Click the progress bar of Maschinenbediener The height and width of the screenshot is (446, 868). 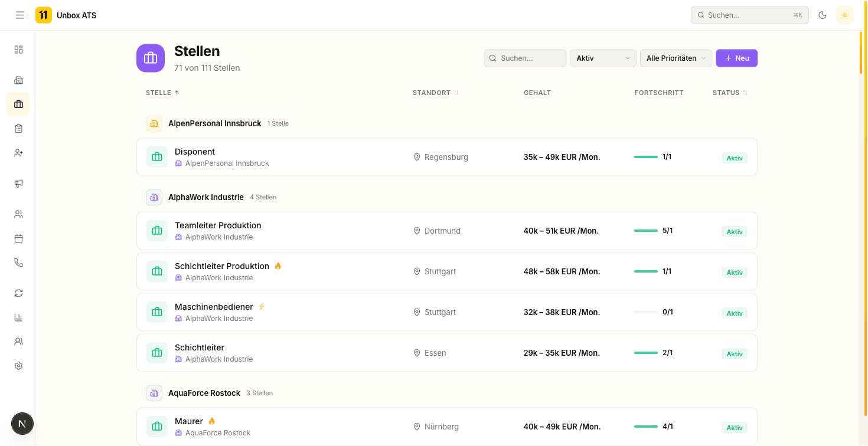[x=645, y=312]
